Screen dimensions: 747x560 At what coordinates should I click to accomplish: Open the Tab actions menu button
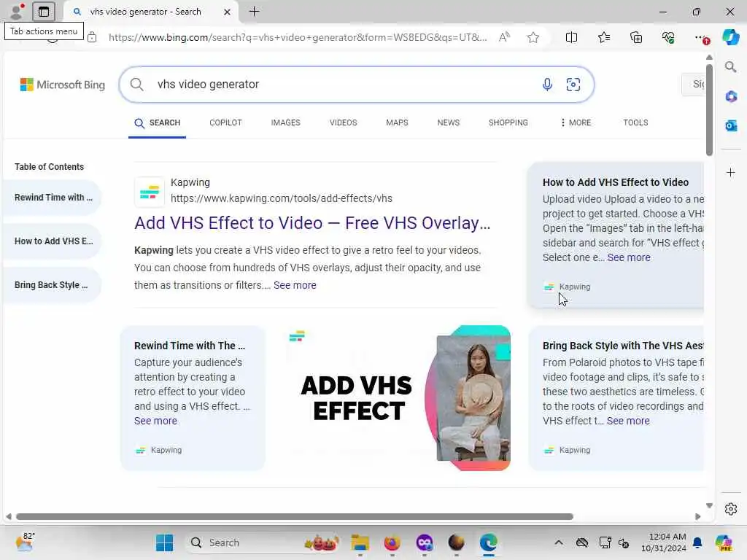tap(44, 12)
